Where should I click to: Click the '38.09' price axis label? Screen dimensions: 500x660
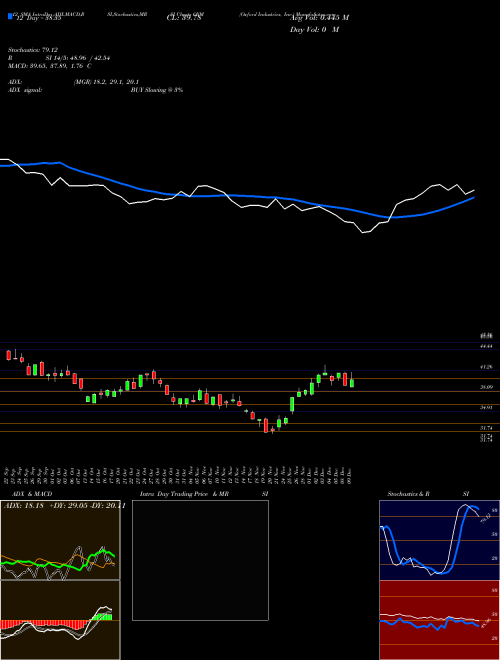tap(486, 387)
